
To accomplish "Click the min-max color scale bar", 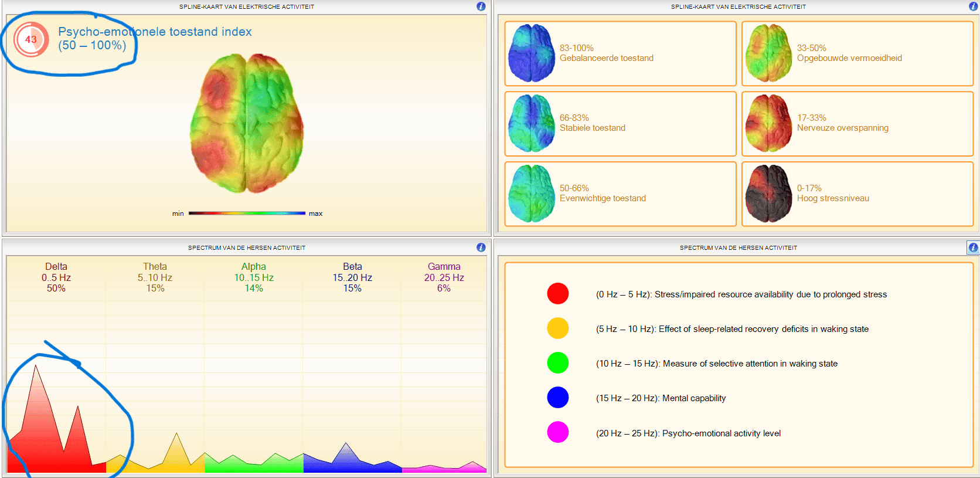I will pos(247,213).
